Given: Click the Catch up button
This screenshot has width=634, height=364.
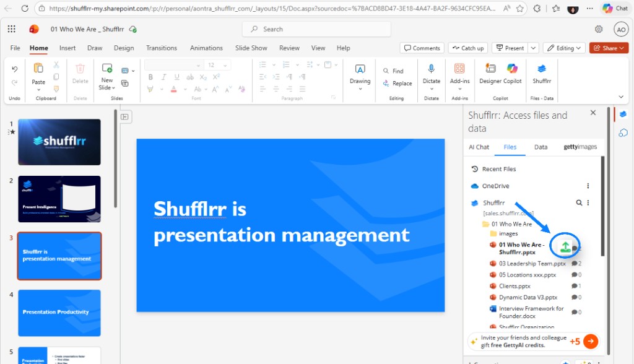Looking at the screenshot, I should click(x=467, y=48).
